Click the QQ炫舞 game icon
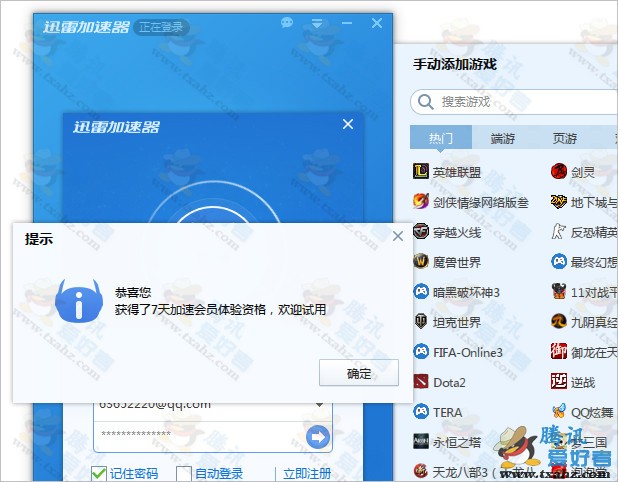 pyautogui.click(x=558, y=411)
